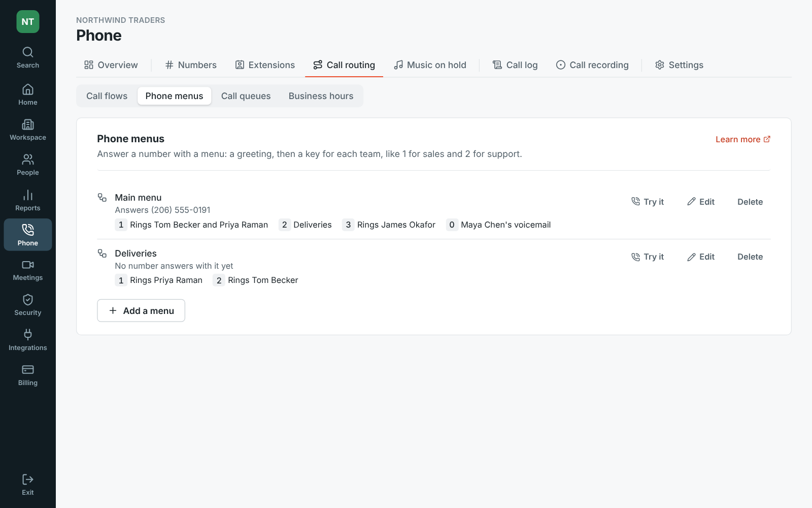
Task: Delete the Deliveries menu
Action: [x=750, y=257]
